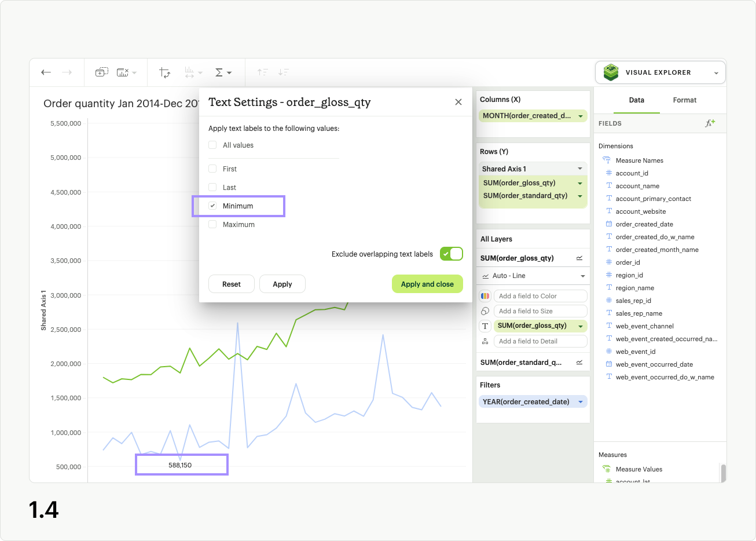
Task: Select the account_primary_contact field
Action: [654, 199]
